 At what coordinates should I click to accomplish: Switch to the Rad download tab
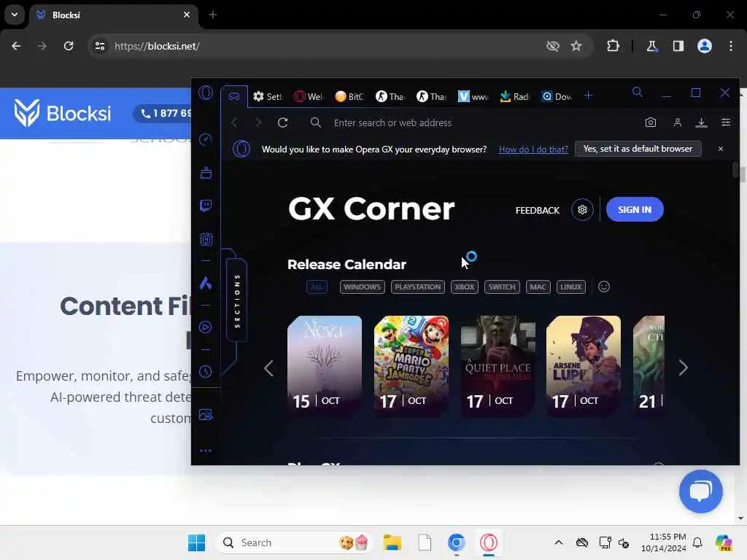(514, 96)
